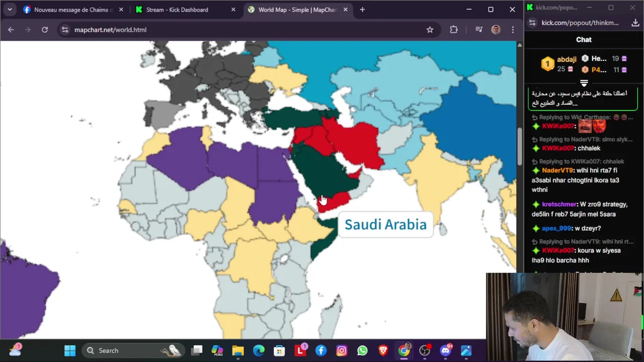This screenshot has height=362, width=644.
Task: Launch the Microsoft 365 taskbar icon
Action: point(217,350)
